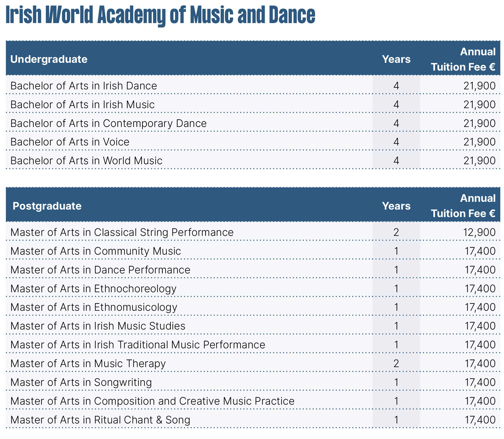Click Years header in the Postgraduate table
The height and width of the screenshot is (439, 504).
pos(396,206)
